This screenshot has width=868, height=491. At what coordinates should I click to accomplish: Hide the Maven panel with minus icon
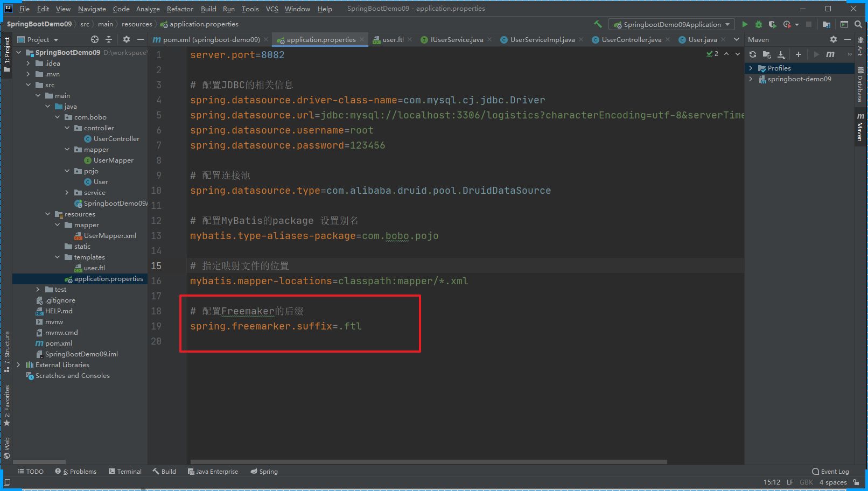(847, 39)
